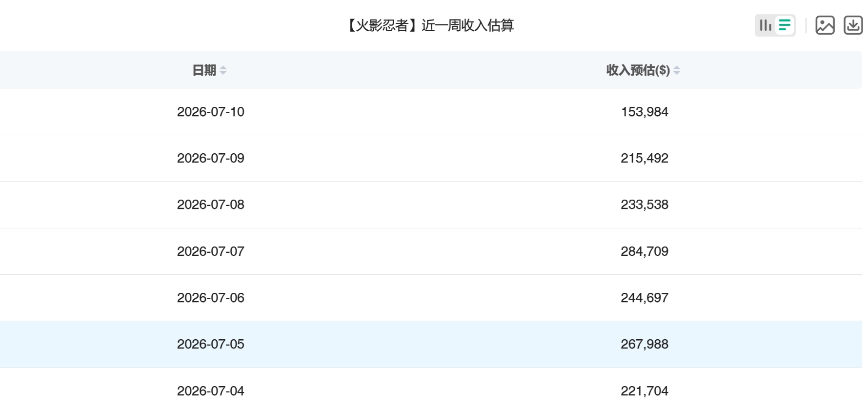
Task: Select the 2026-07-08 row date
Action: (x=211, y=205)
